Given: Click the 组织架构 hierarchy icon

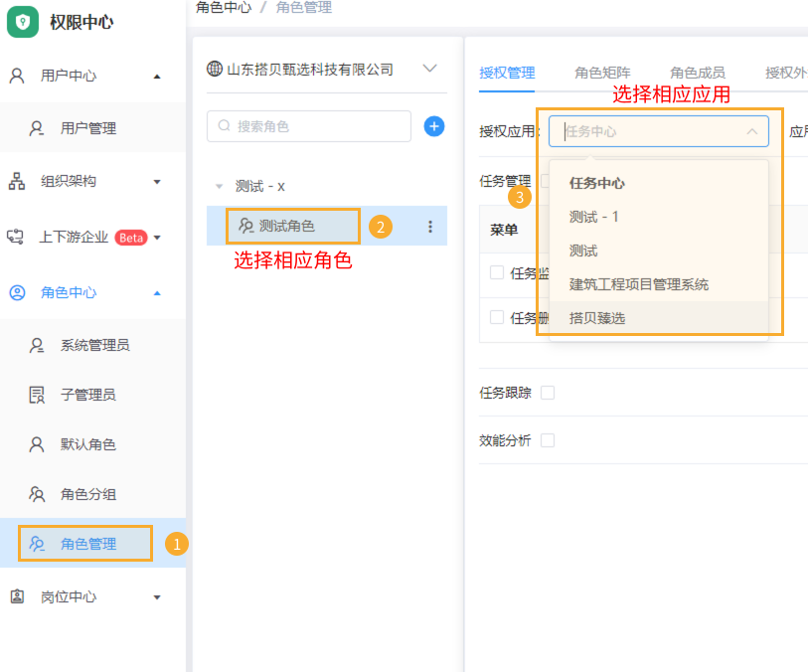Looking at the screenshot, I should pos(17,181).
